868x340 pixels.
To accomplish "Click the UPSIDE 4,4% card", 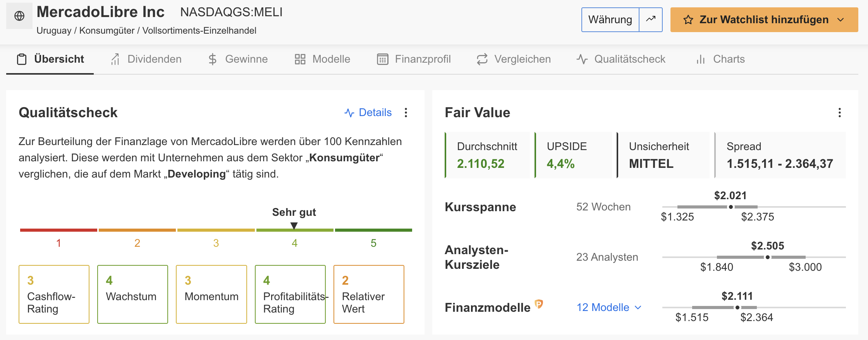I will pos(573,155).
